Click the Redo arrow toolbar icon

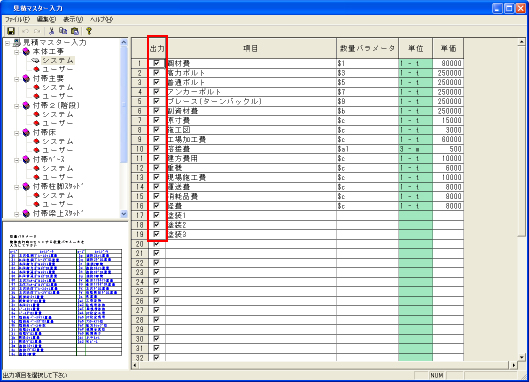pyautogui.click(x=37, y=31)
